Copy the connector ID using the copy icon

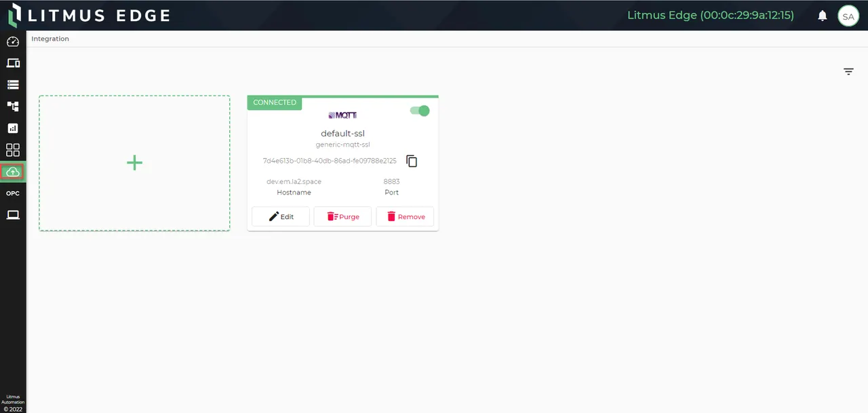pyautogui.click(x=412, y=161)
